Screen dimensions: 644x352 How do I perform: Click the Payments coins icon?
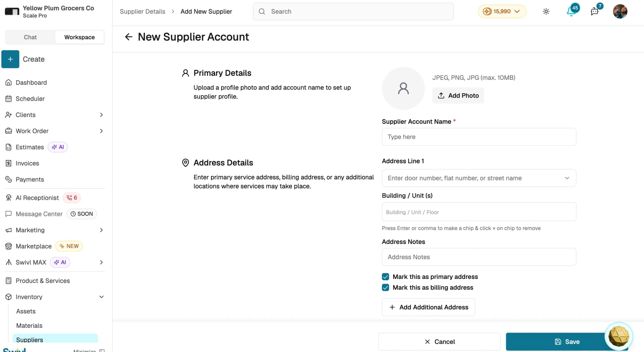tap(9, 179)
